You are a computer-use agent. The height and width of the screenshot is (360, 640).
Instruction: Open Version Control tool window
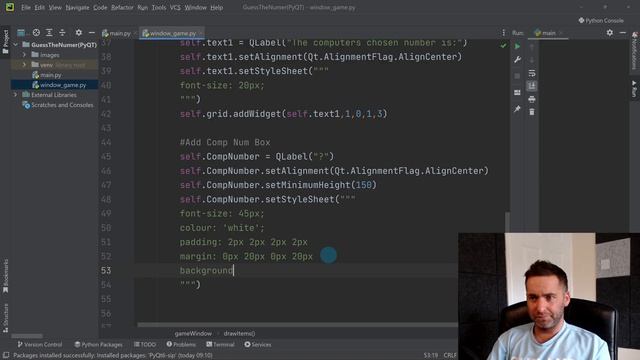pos(39,344)
